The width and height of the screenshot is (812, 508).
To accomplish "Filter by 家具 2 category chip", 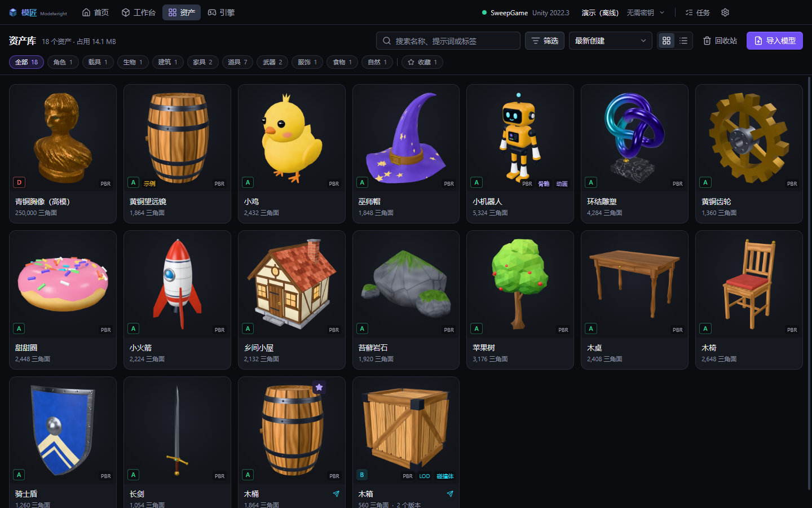I will (202, 62).
